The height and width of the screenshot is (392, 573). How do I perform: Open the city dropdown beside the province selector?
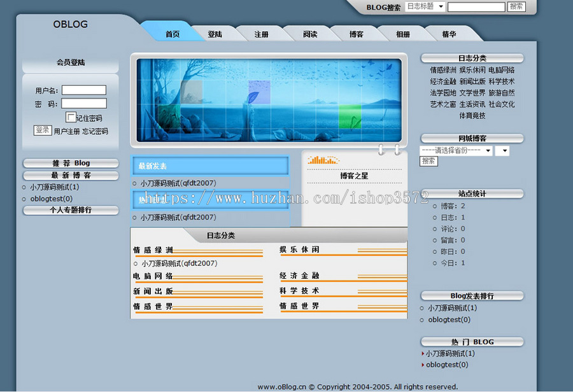502,150
